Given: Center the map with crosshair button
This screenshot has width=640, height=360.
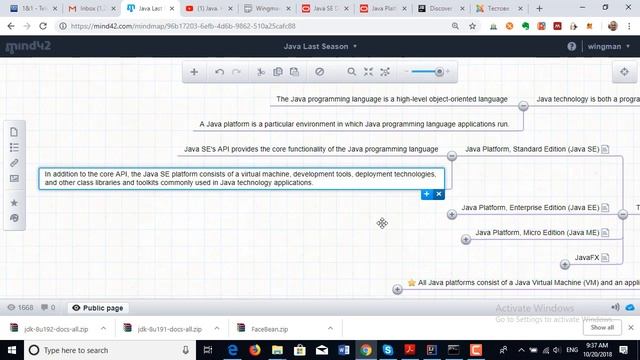Looking at the screenshot, I should tap(624, 72).
